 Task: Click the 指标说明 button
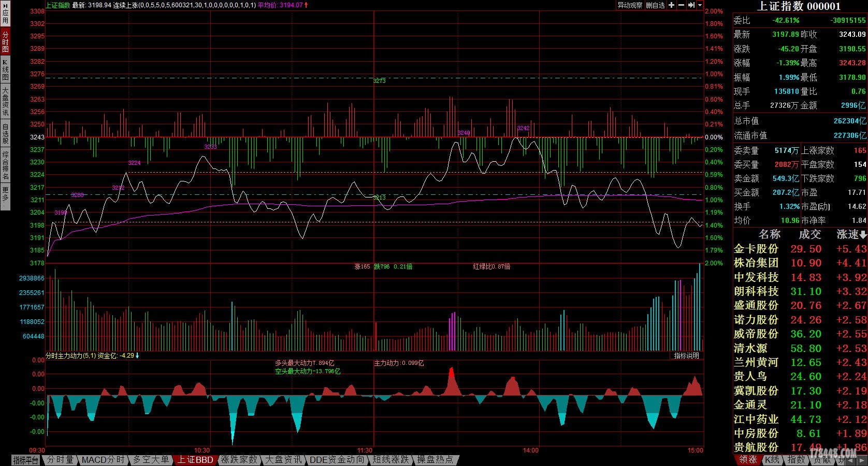coord(687,356)
